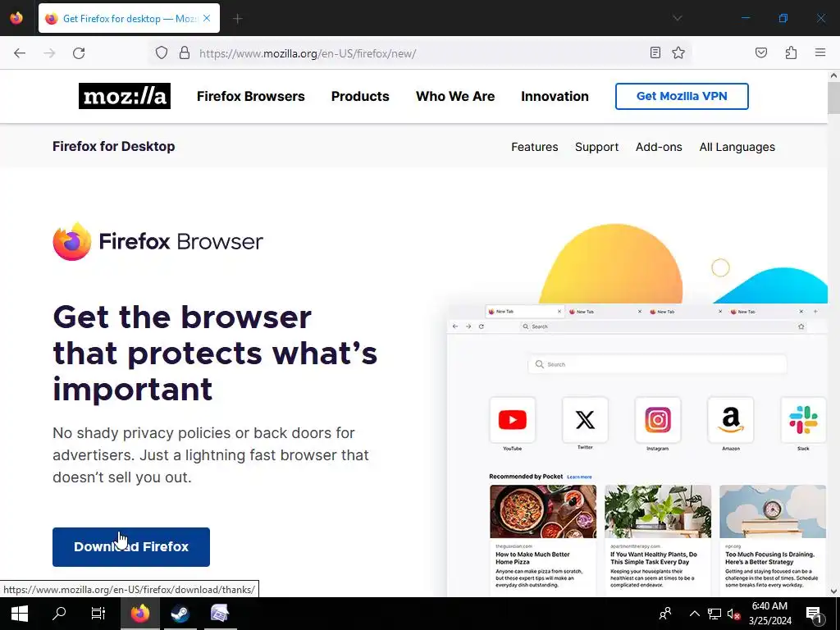Open the Innovation menu

555,97
